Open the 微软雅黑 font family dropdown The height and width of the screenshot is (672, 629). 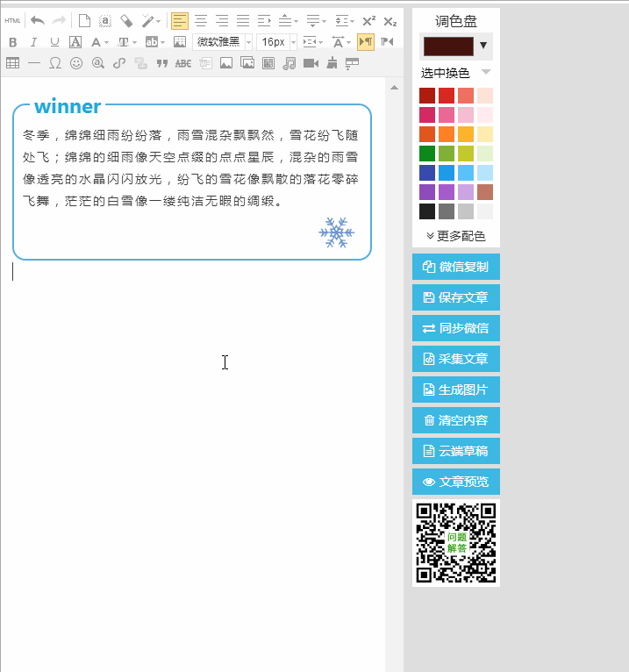pyautogui.click(x=223, y=42)
